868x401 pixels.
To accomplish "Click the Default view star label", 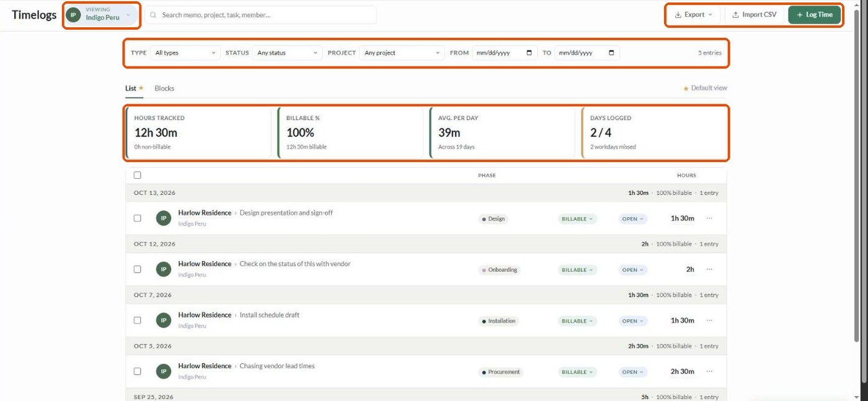I will (705, 88).
